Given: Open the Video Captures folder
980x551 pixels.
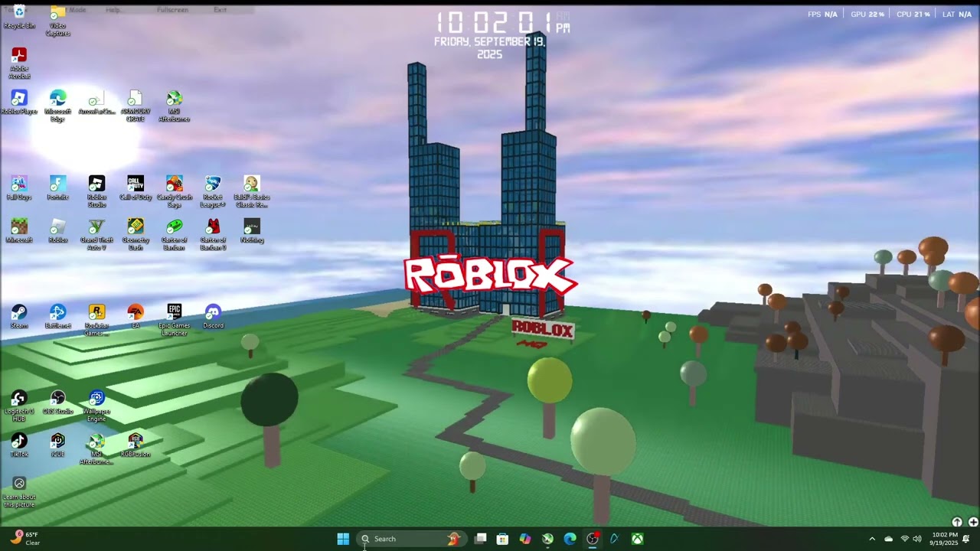Looking at the screenshot, I should tap(57, 21).
